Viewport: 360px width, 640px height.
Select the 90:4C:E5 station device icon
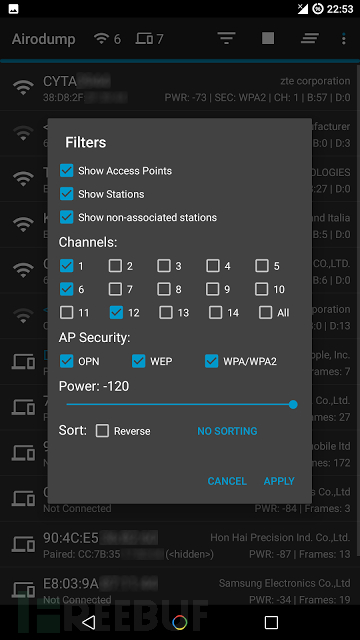point(23,544)
